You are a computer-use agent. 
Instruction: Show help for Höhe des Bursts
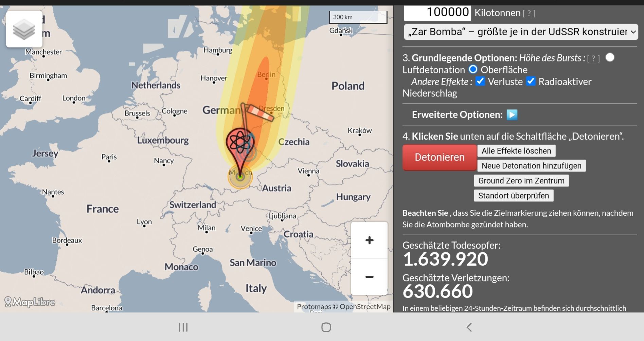click(593, 58)
